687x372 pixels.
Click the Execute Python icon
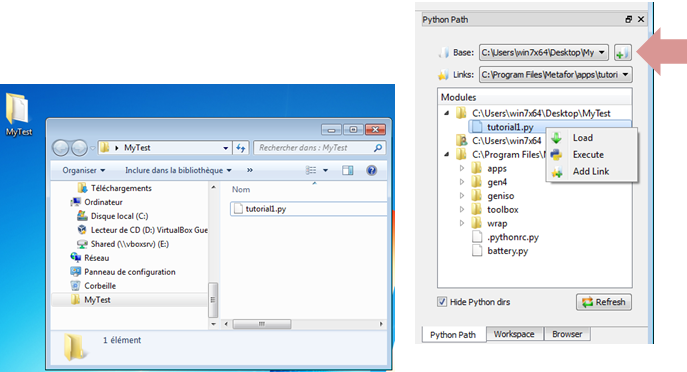coord(556,155)
